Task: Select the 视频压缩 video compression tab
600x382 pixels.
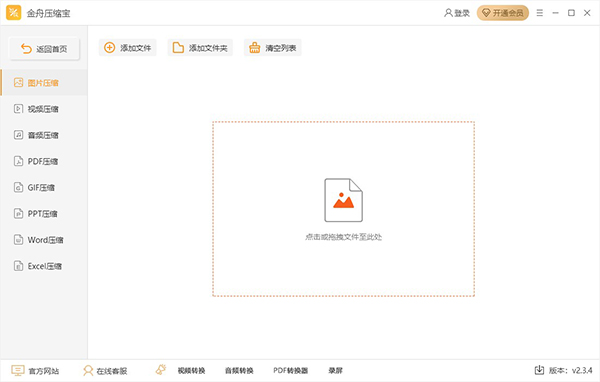Action: (x=44, y=109)
